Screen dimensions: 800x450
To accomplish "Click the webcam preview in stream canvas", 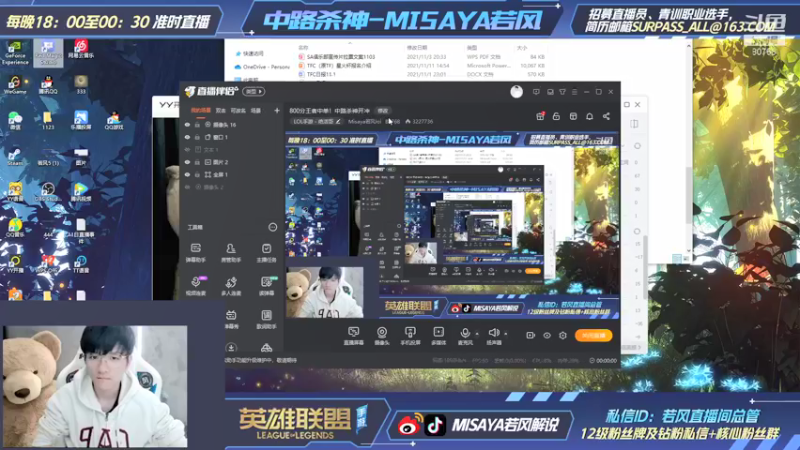I will coord(325,292).
